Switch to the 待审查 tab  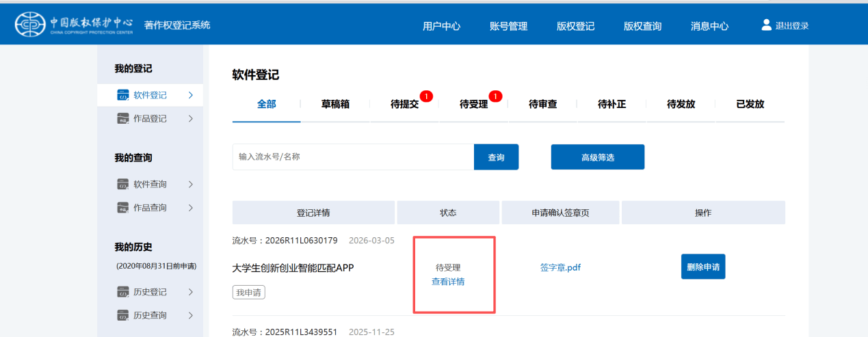[542, 105]
